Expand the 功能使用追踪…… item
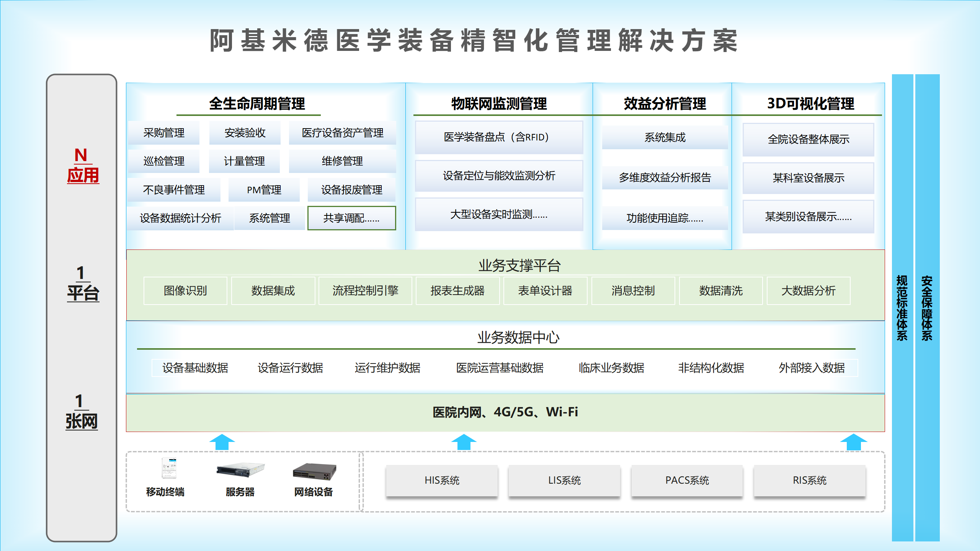Image resolution: width=980 pixels, height=551 pixels. (x=665, y=219)
